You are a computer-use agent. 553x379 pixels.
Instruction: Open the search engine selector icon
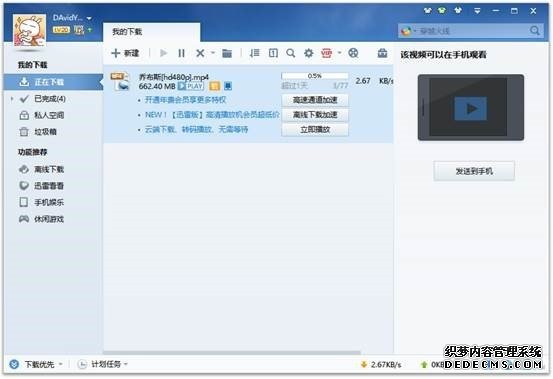(408, 31)
